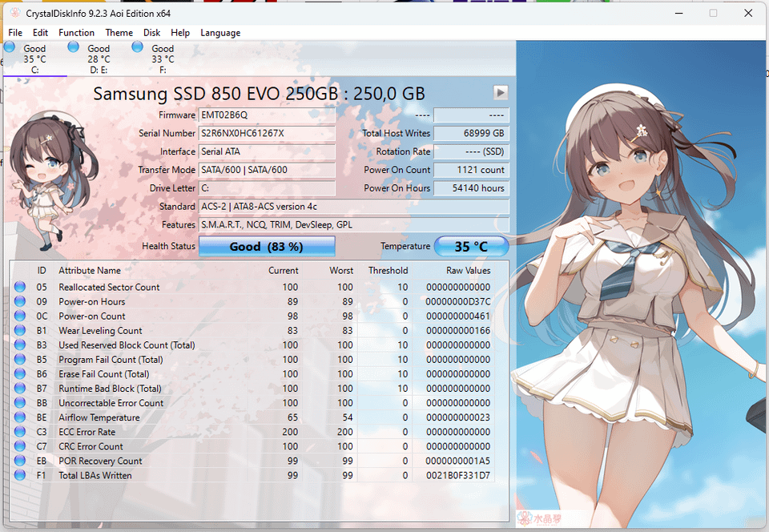Open the Function menu

[77, 33]
